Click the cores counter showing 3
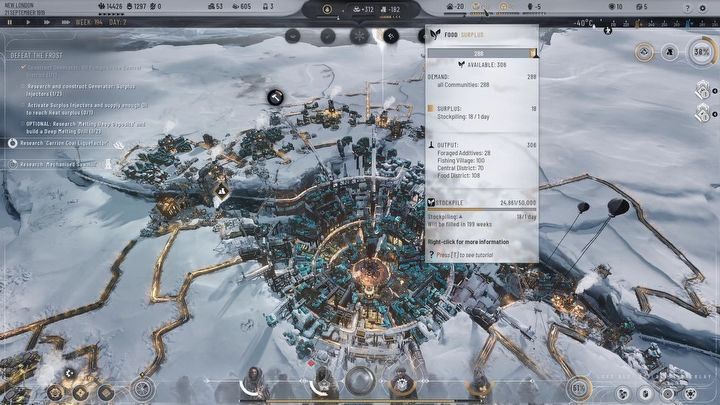Viewport: 720px width, 405px height. (268, 6)
